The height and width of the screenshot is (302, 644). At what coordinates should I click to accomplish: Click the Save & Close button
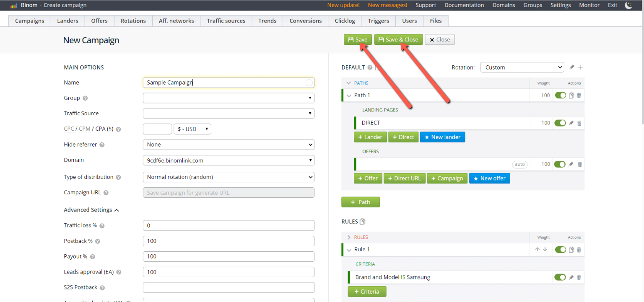(x=398, y=40)
